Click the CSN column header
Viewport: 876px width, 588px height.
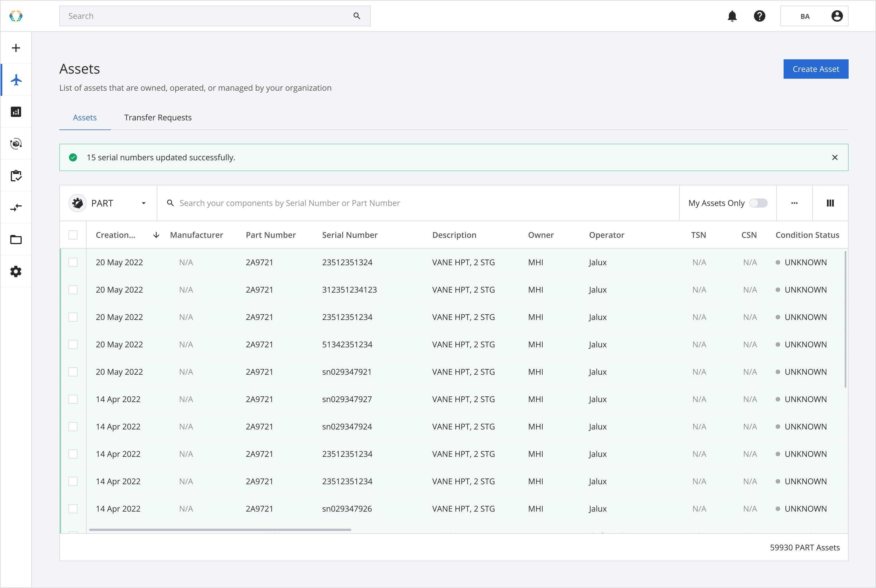coord(749,235)
